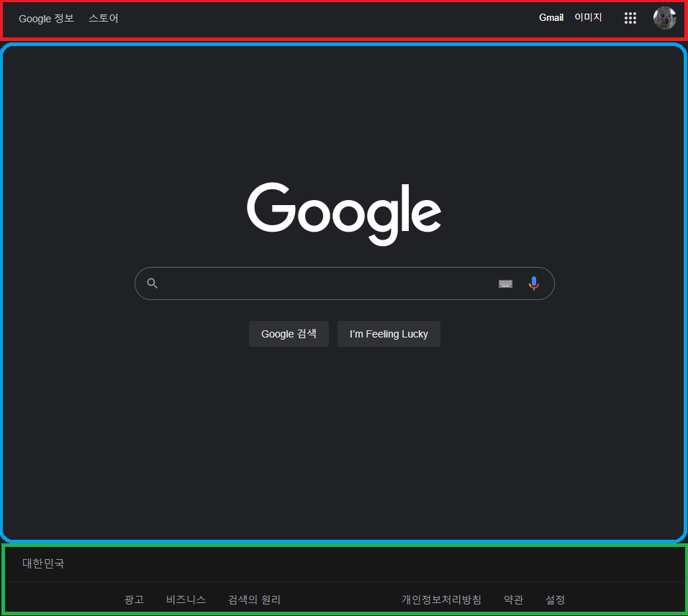Open the 검색의 원리 footer link

pyautogui.click(x=254, y=599)
